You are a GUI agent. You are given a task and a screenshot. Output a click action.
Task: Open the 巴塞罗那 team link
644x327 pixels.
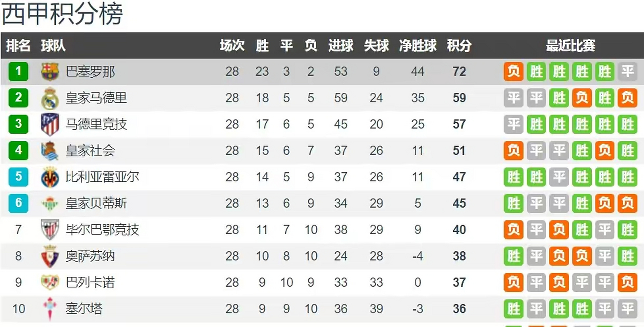coord(90,72)
